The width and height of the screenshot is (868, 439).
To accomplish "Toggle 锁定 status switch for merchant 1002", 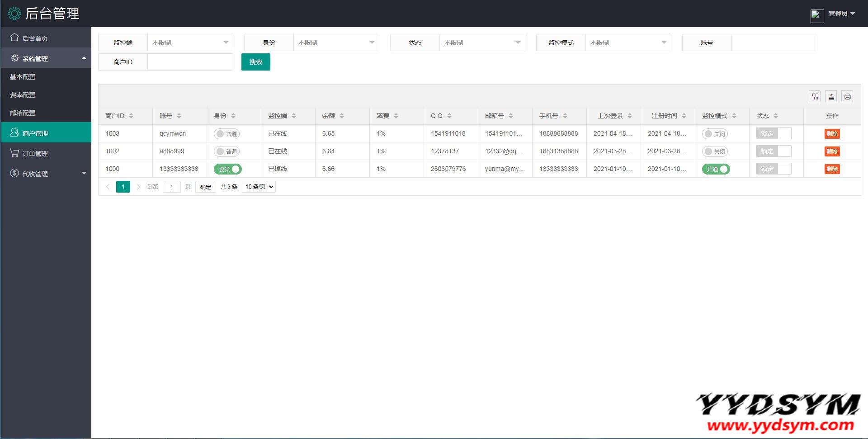I will click(774, 151).
